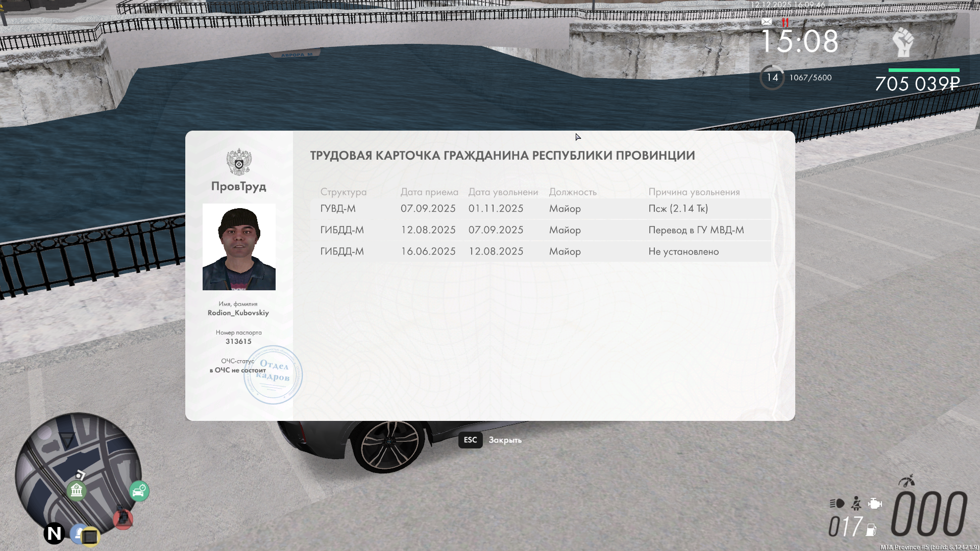980x551 pixels.
Task: Open the mail envelope notification icon
Action: (x=767, y=22)
